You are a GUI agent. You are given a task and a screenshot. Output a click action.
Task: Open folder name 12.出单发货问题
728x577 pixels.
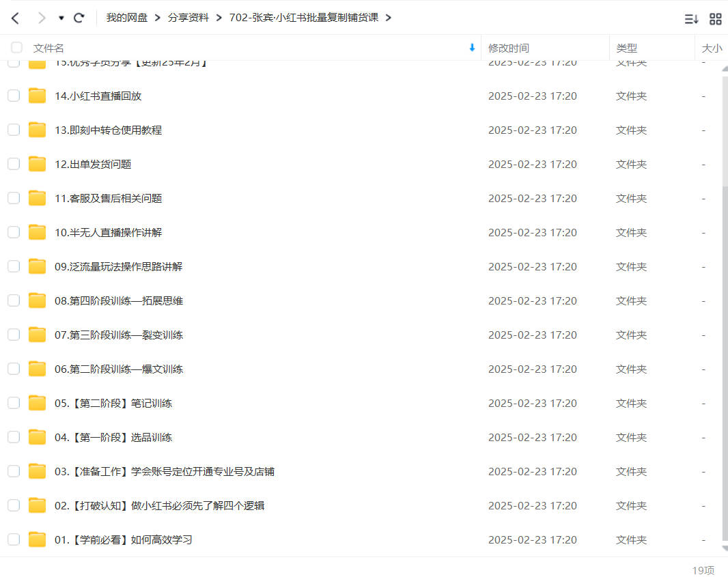point(93,165)
